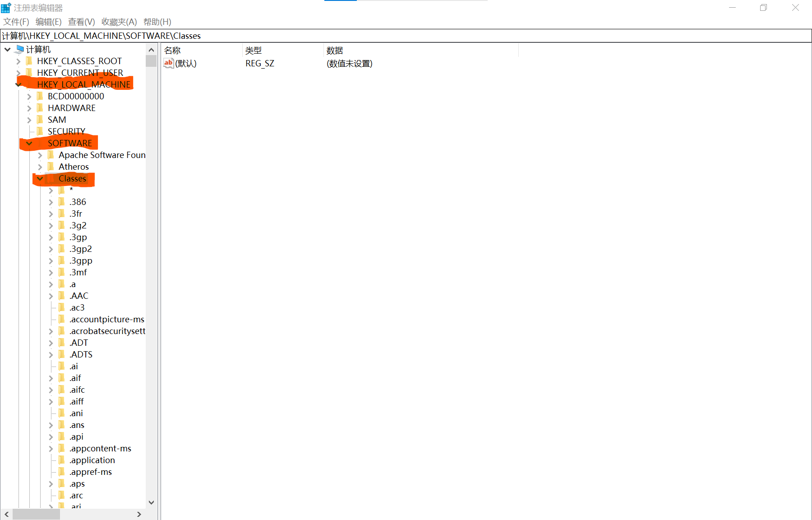Click the (默认) string value icon

point(168,63)
